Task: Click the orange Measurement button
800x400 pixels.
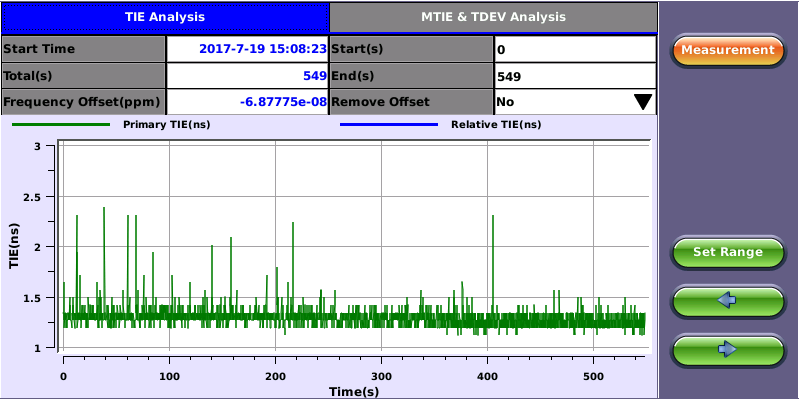Action: tap(728, 51)
